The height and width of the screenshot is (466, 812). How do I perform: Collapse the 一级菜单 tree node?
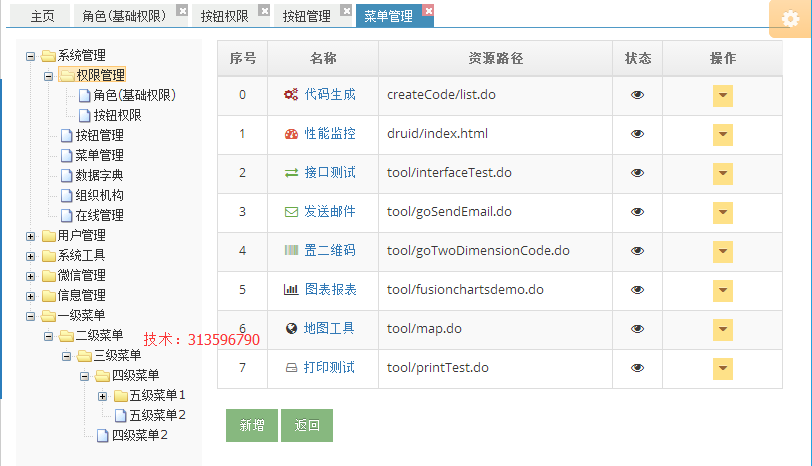coord(31,316)
